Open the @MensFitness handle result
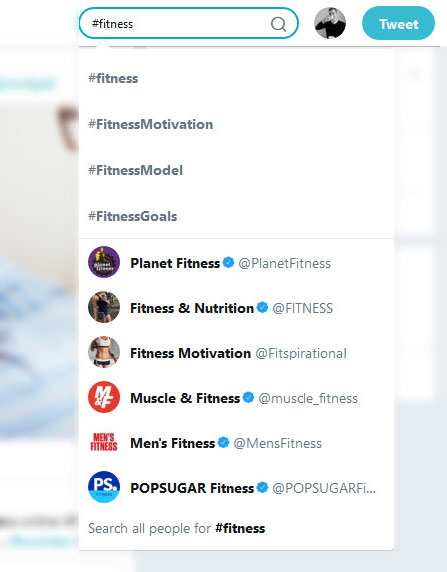The width and height of the screenshot is (447, 572). (278, 443)
